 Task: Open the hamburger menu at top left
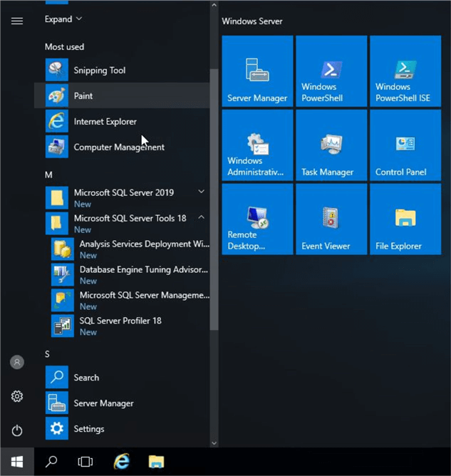17,21
